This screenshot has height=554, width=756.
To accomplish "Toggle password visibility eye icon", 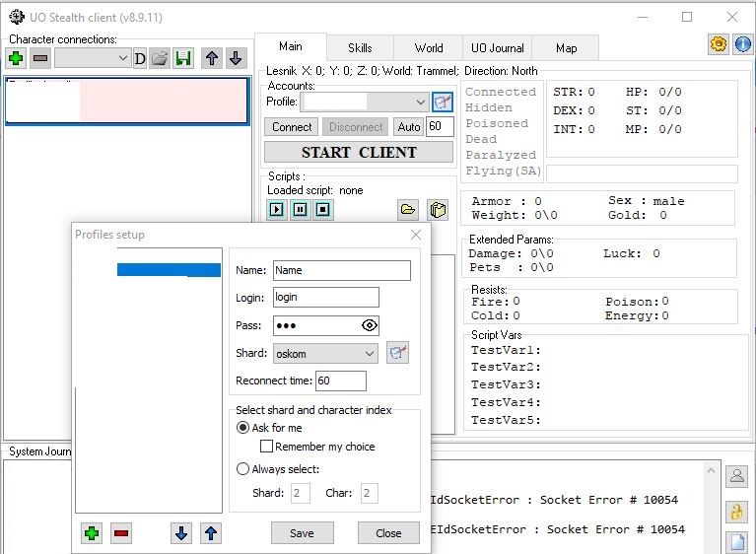I will [x=369, y=325].
